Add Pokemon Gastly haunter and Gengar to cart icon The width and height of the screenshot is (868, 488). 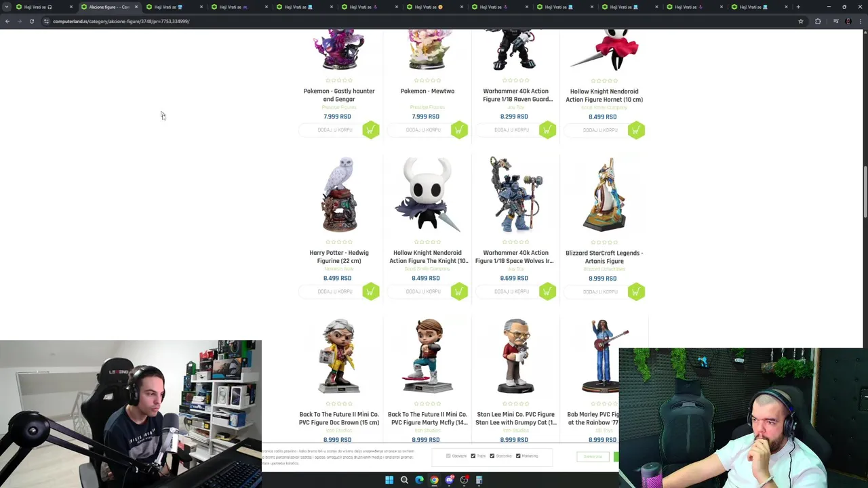click(370, 130)
